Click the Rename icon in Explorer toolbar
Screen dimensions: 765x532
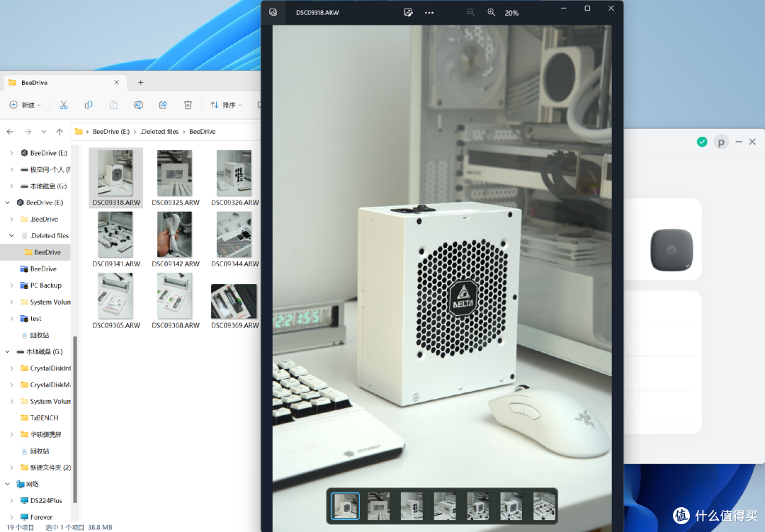138,105
